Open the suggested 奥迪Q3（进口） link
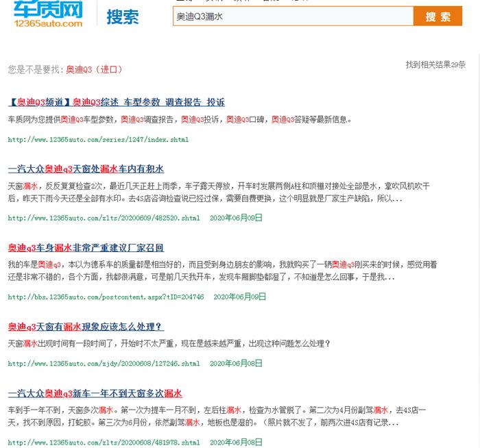The width and height of the screenshot is (480, 448). [x=95, y=70]
